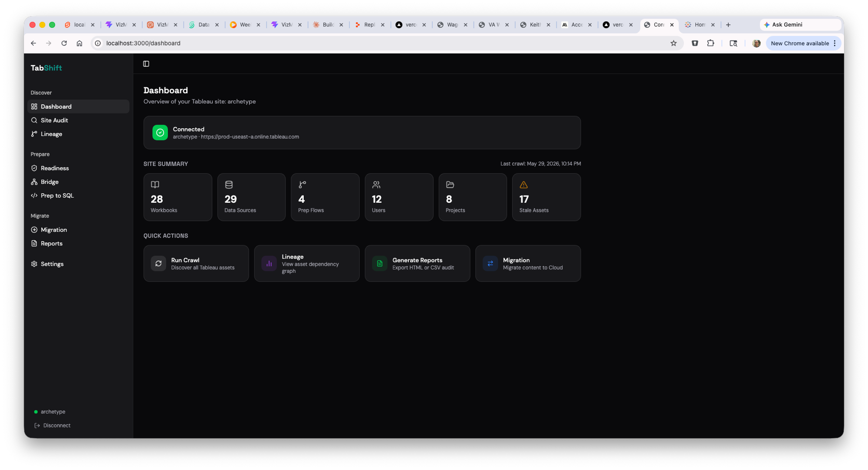Open the Users summary card

click(x=399, y=197)
